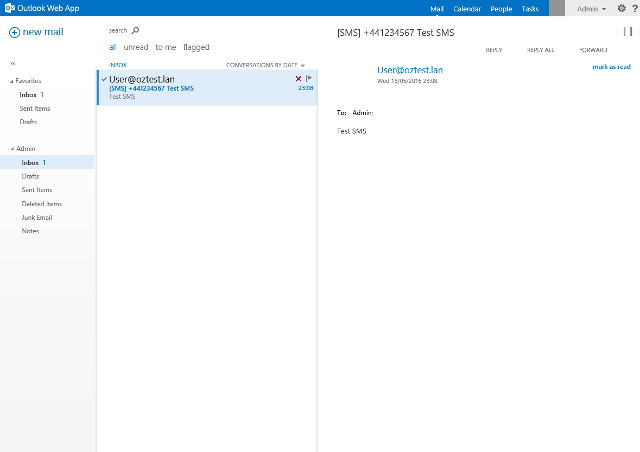The image size is (640, 452).
Task: Click the Test SMS preview text in list
Action: pyautogui.click(x=122, y=97)
